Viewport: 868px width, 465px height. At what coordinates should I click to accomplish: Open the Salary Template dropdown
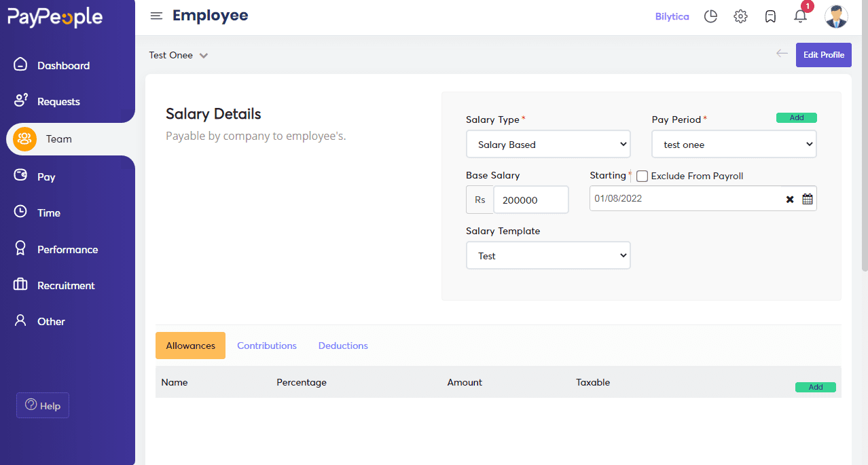[x=547, y=255]
